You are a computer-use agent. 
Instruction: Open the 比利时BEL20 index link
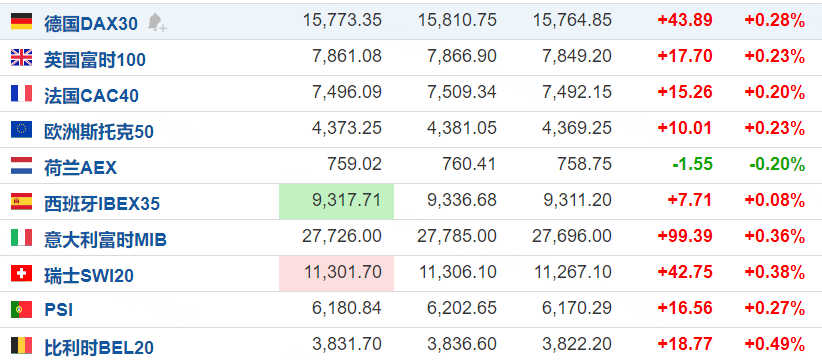pos(99,347)
